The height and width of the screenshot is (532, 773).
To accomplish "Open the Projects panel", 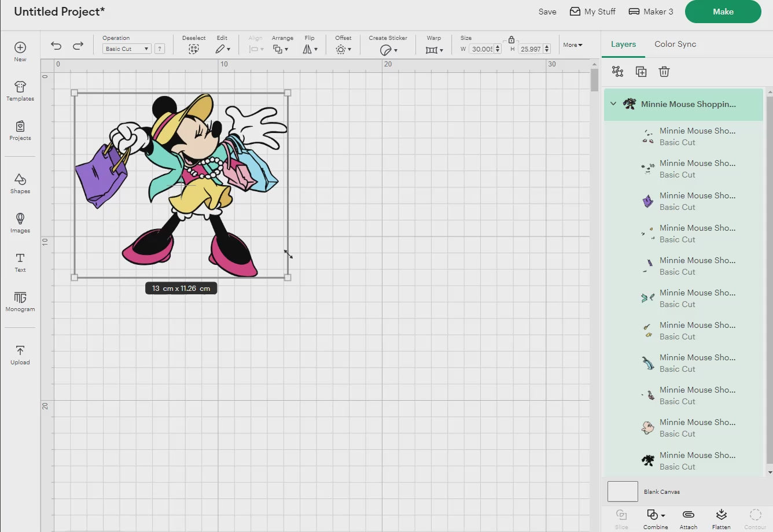I will point(20,130).
